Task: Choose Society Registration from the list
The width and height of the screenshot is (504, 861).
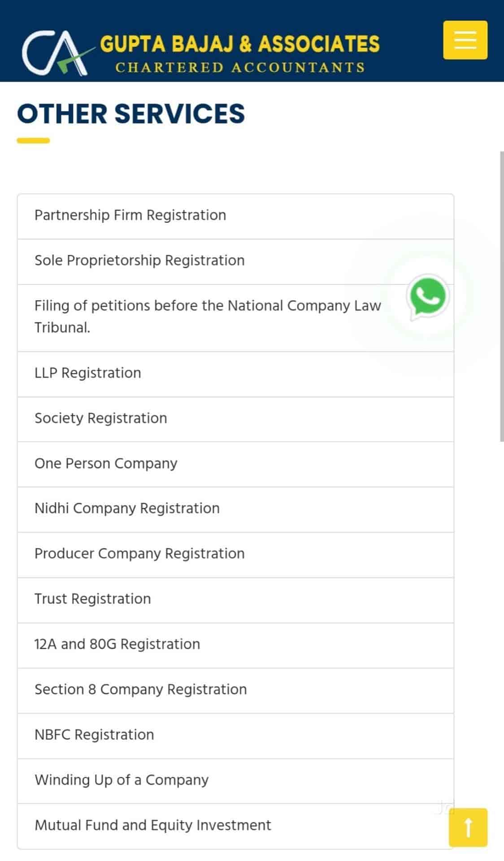Action: pos(101,418)
